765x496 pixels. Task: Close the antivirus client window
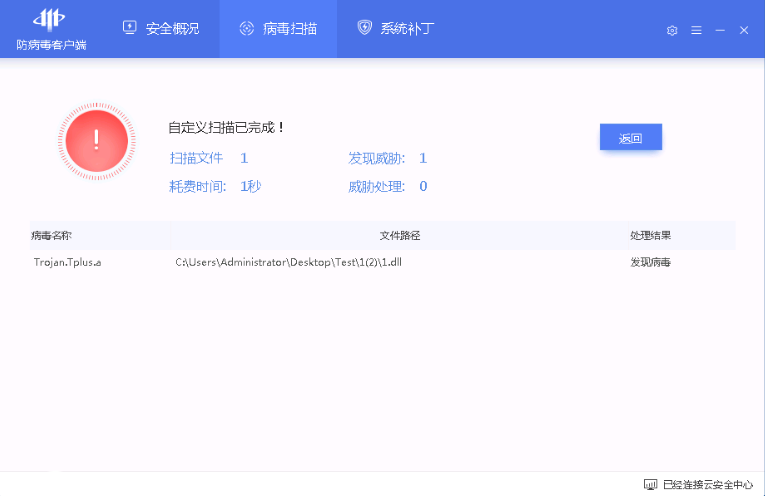tap(744, 30)
